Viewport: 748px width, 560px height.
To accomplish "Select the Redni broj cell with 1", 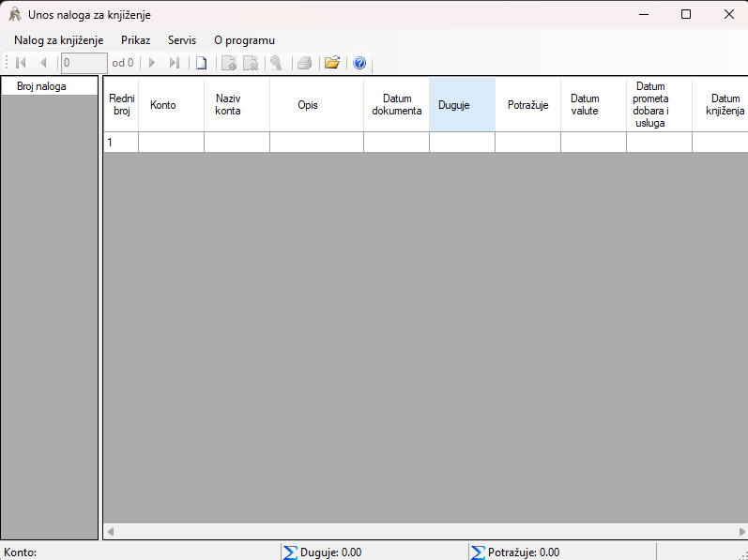I will click(x=121, y=142).
